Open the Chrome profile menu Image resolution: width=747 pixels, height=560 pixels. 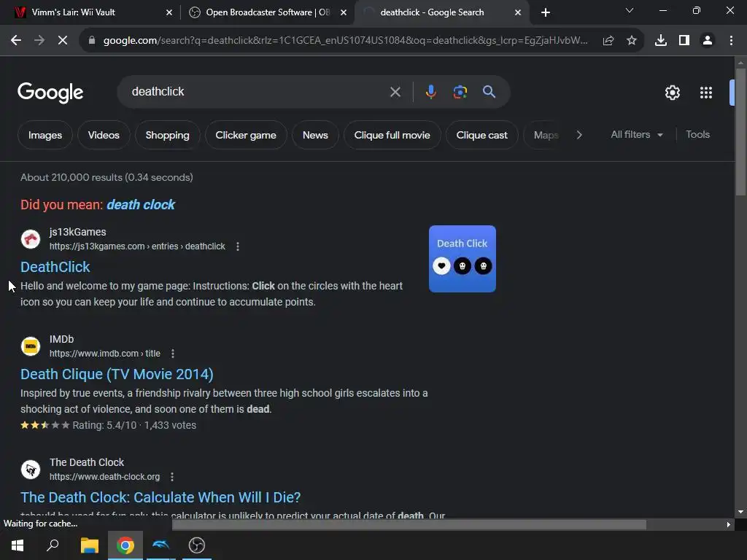pos(708,41)
